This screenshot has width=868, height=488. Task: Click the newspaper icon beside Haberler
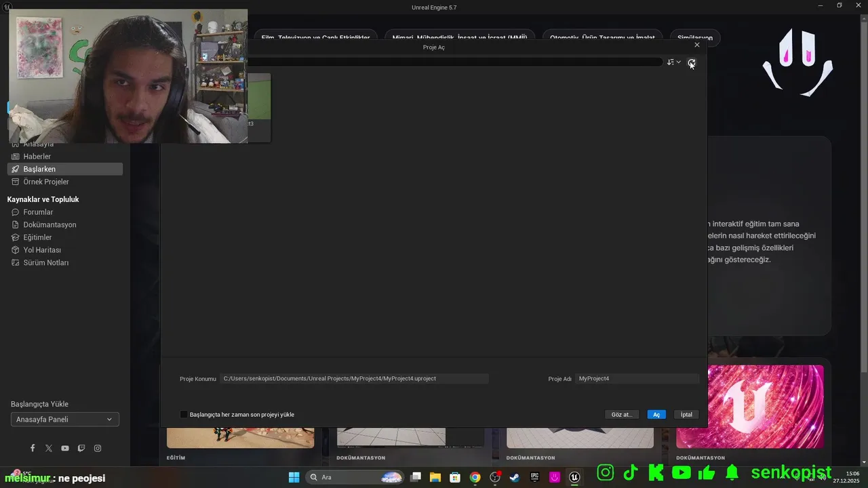tap(16, 157)
